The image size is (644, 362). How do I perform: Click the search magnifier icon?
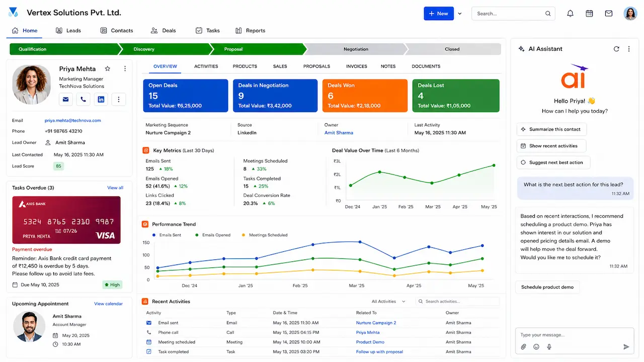click(548, 14)
